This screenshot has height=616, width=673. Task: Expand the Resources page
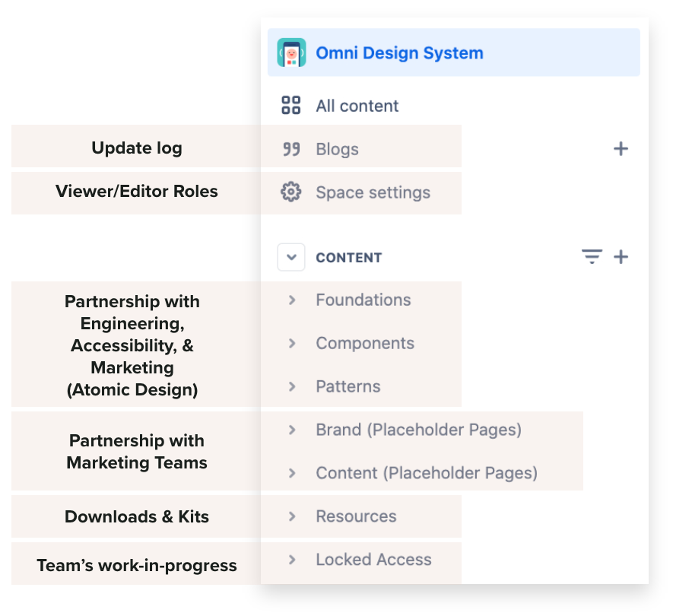(293, 516)
